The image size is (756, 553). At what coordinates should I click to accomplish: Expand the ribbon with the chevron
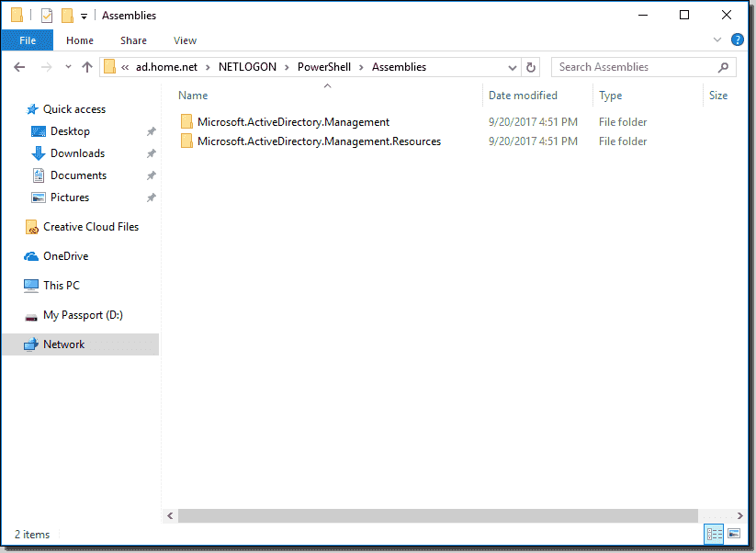click(717, 40)
